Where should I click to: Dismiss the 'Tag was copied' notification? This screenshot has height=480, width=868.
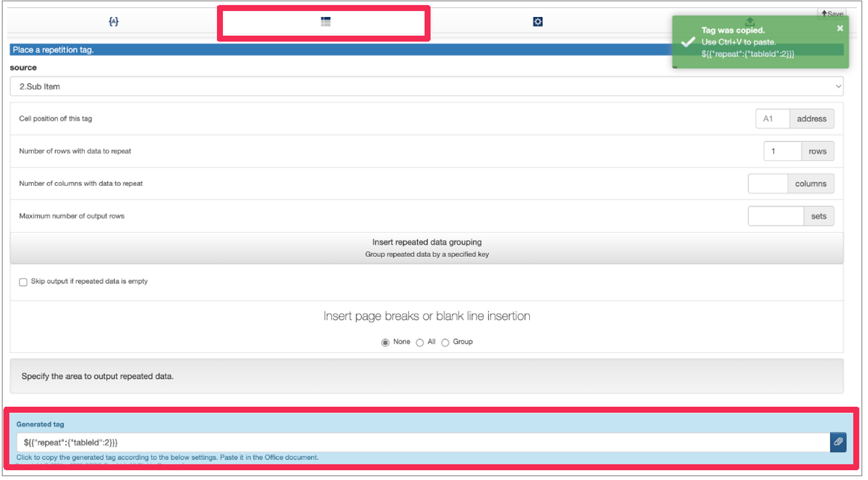[x=840, y=28]
